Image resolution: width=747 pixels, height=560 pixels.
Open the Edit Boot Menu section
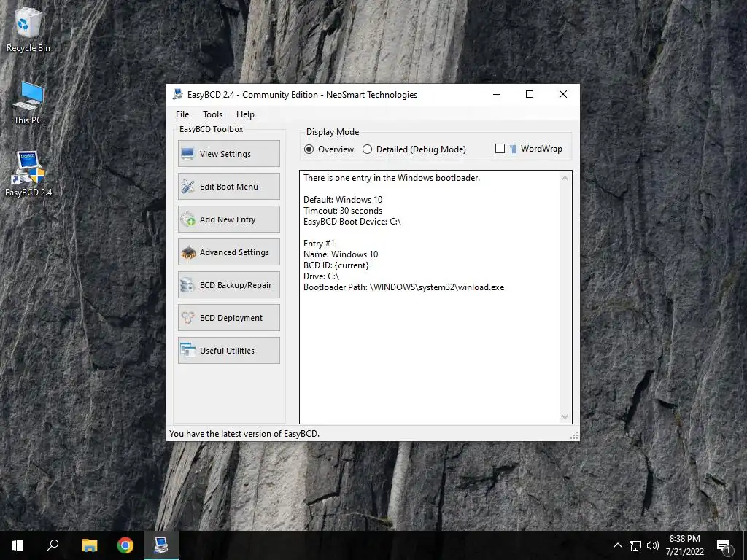coord(228,186)
